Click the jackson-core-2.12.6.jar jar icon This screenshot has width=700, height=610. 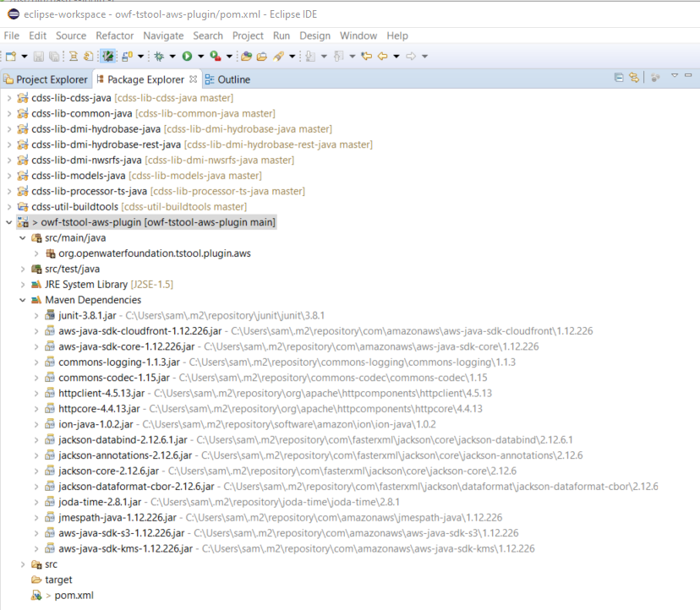tap(50, 471)
